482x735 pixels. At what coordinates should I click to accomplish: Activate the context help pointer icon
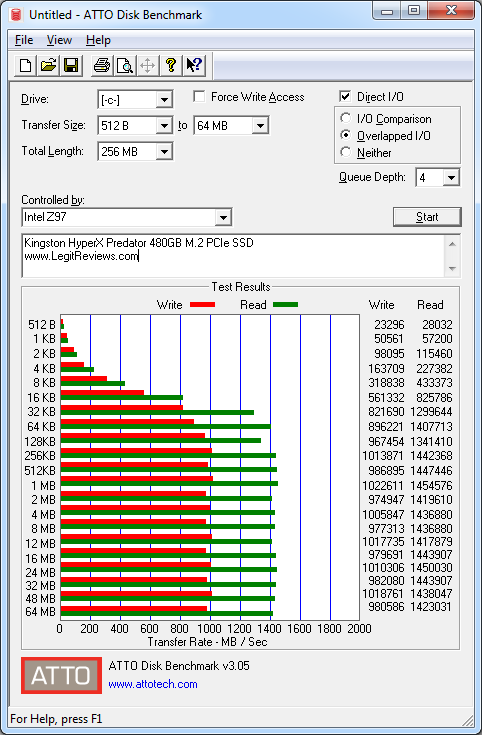194,65
